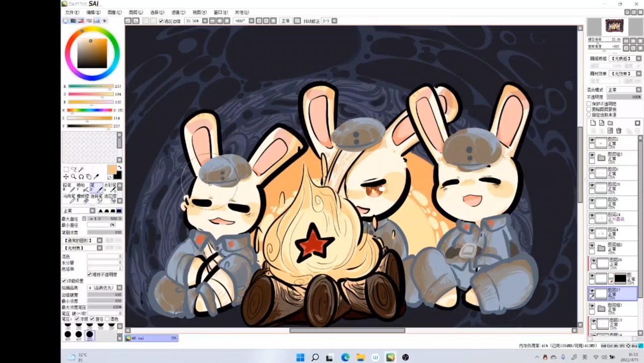644x363 pixels.
Task: Select the move layer tool
Action: [x=66, y=177]
